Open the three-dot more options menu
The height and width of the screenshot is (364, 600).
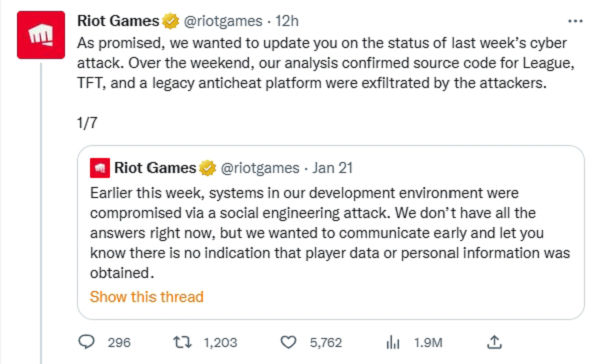pyautogui.click(x=575, y=21)
